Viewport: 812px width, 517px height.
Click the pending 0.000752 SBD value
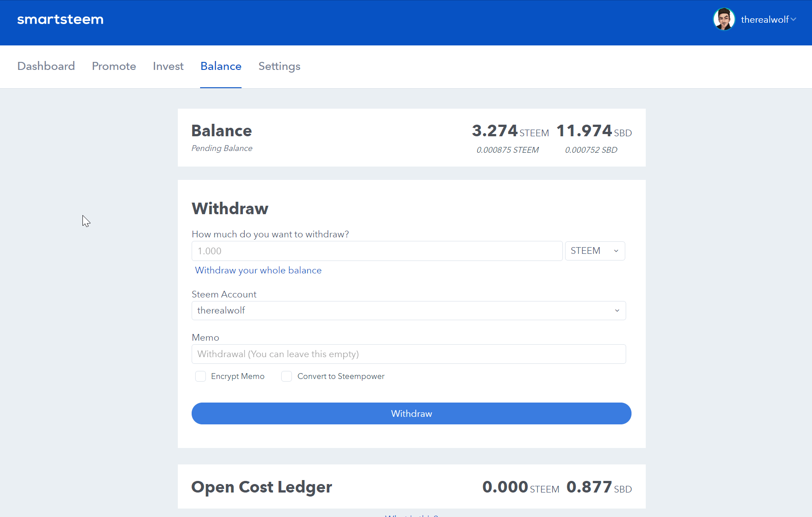591,150
